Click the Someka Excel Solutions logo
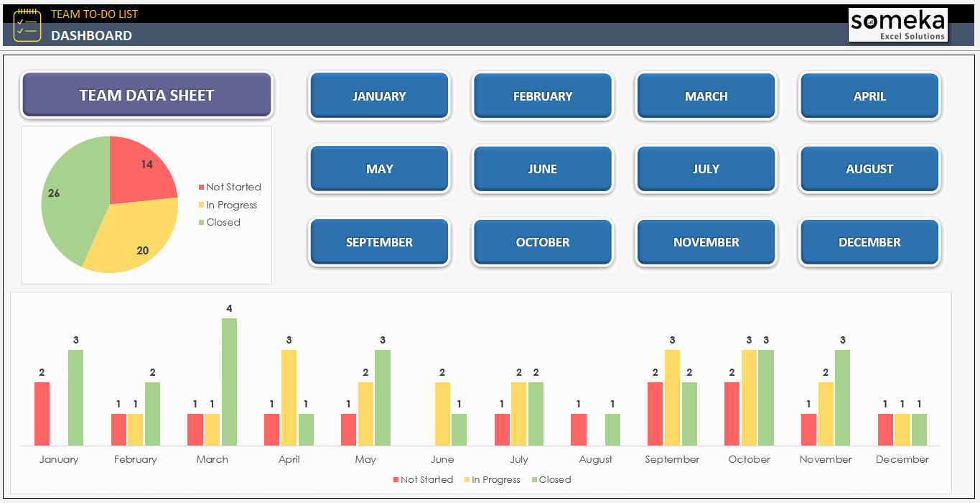Screen dimensions: 980x503 tap(897, 25)
